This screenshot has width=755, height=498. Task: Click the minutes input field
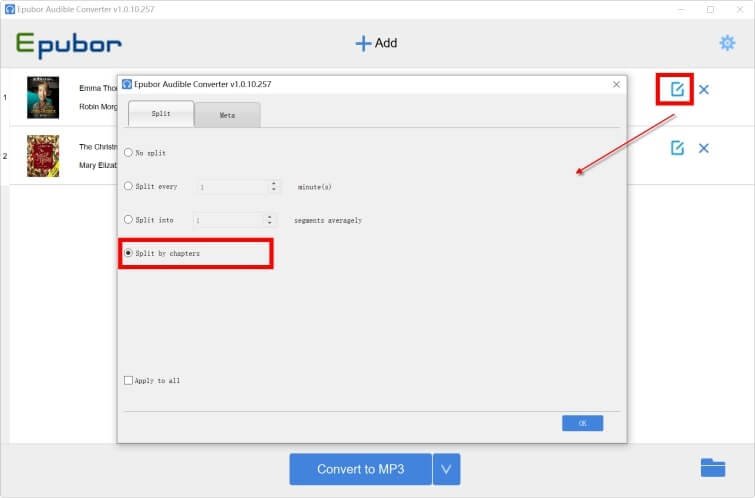(233, 187)
